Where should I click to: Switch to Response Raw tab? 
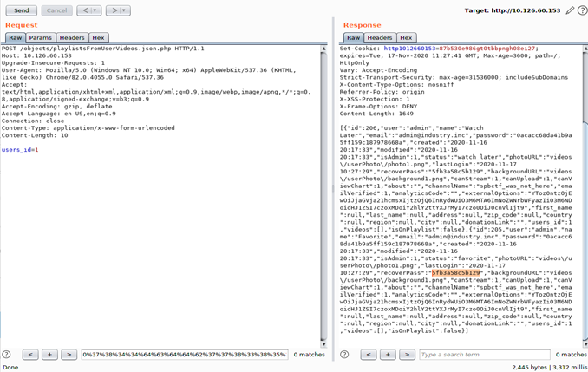coord(353,37)
